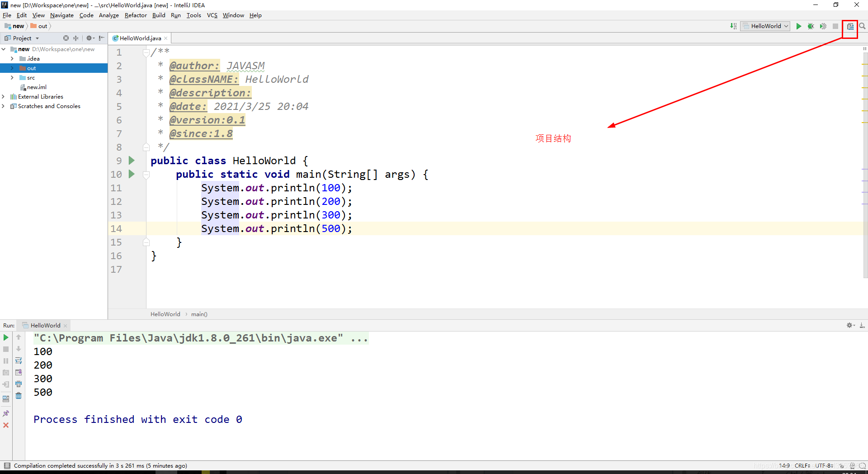Image resolution: width=868 pixels, height=474 pixels.
Task: Expand the src folder
Action: [x=12, y=77]
